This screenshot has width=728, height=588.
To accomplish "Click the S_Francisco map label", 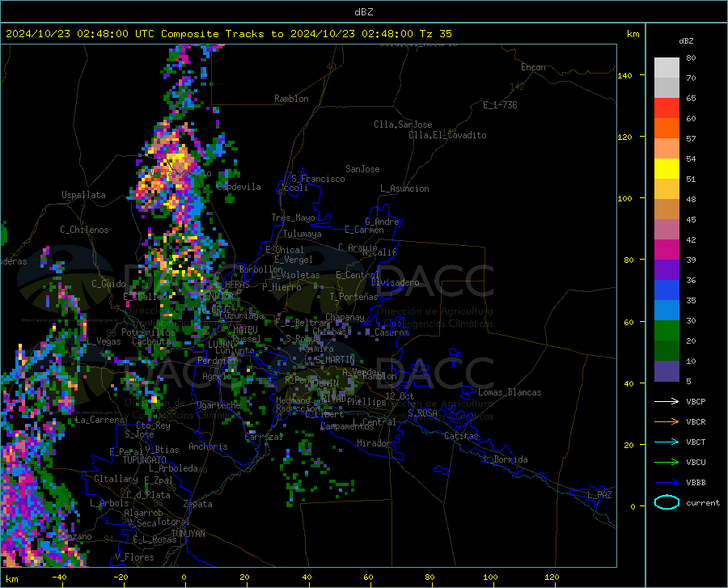I will pyautogui.click(x=318, y=179).
